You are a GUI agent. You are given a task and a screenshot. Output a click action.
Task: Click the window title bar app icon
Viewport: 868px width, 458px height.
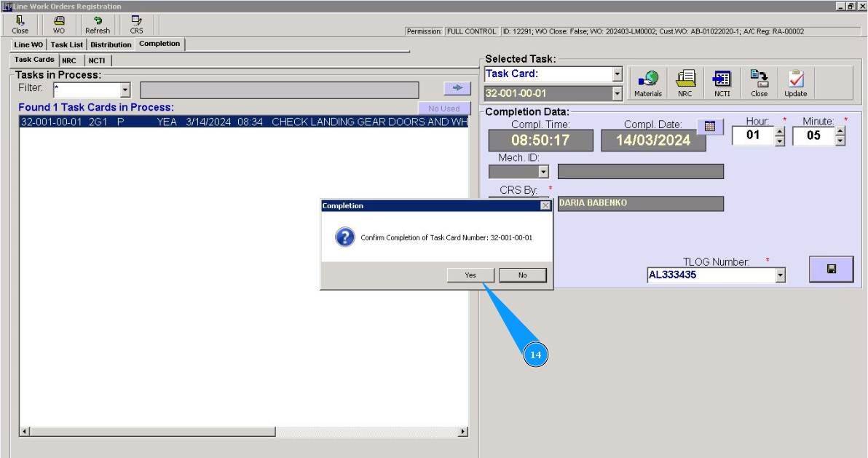pyautogui.click(x=7, y=7)
